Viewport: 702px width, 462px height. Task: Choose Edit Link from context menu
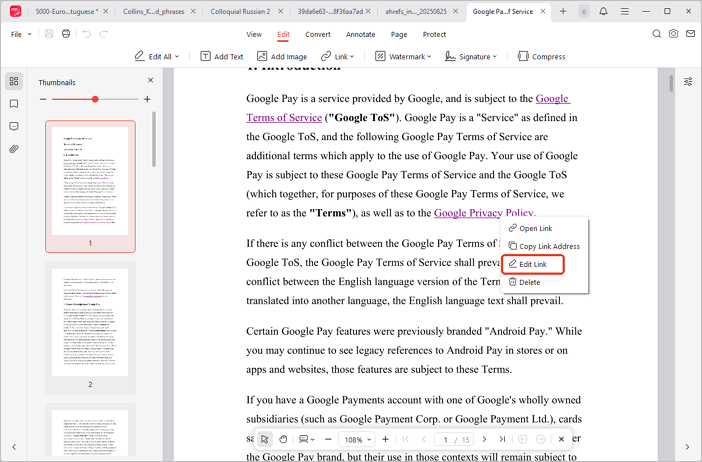click(533, 264)
